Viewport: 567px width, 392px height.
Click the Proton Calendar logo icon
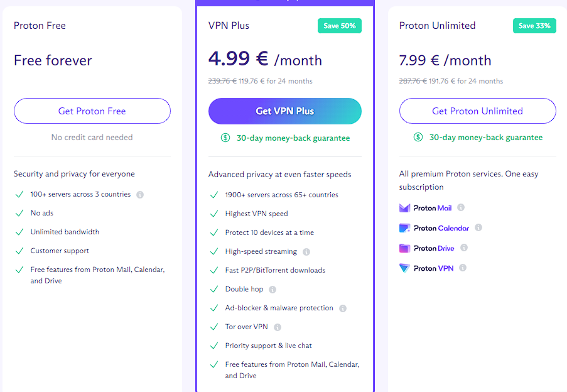tap(404, 228)
